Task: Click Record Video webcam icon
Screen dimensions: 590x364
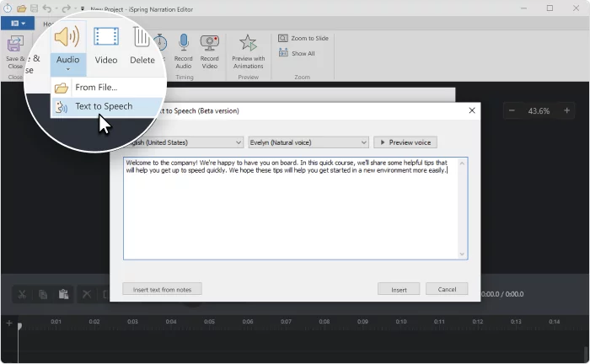Action: 210,43
